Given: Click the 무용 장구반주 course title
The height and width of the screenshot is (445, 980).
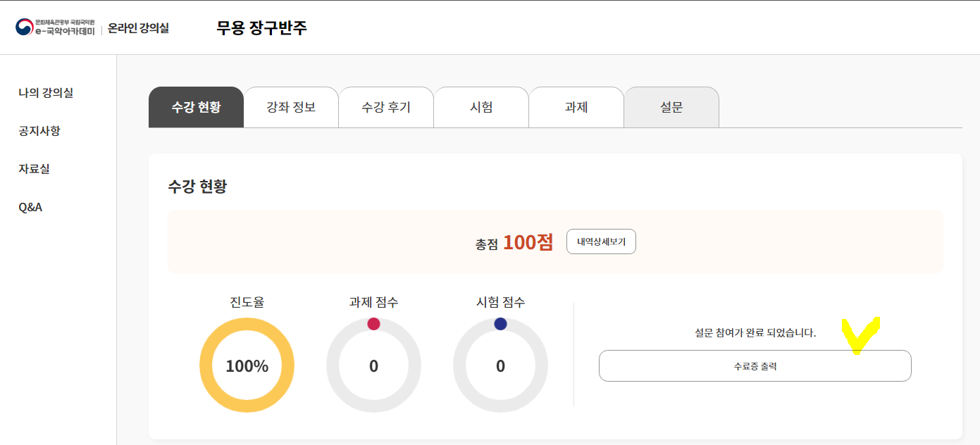Looking at the screenshot, I should pyautogui.click(x=261, y=28).
